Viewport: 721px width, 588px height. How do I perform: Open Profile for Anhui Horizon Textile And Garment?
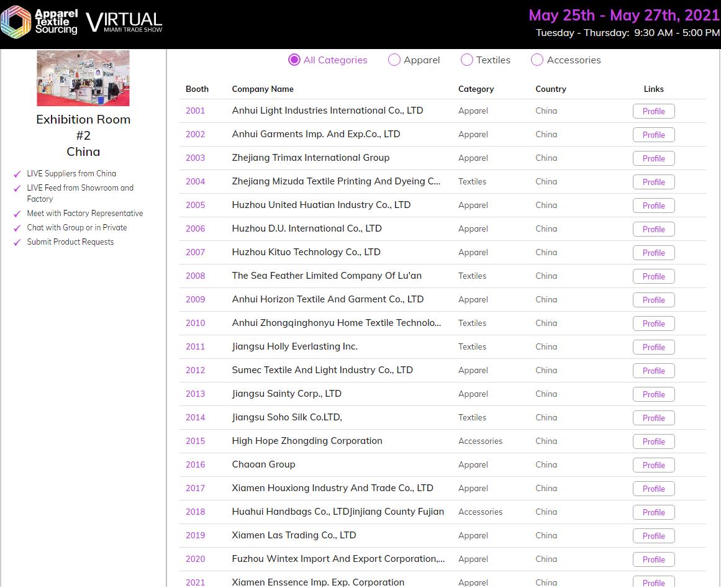(653, 300)
